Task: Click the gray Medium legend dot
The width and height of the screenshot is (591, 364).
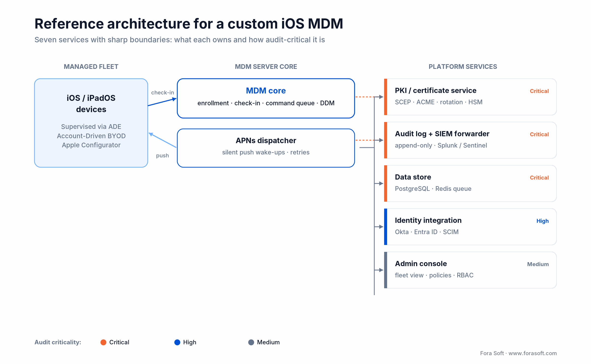Action: (251, 342)
